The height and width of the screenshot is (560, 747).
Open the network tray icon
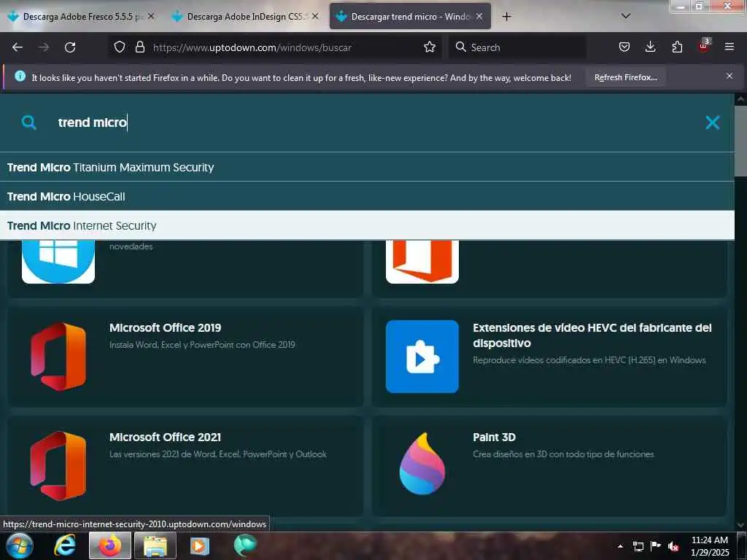pos(638,546)
